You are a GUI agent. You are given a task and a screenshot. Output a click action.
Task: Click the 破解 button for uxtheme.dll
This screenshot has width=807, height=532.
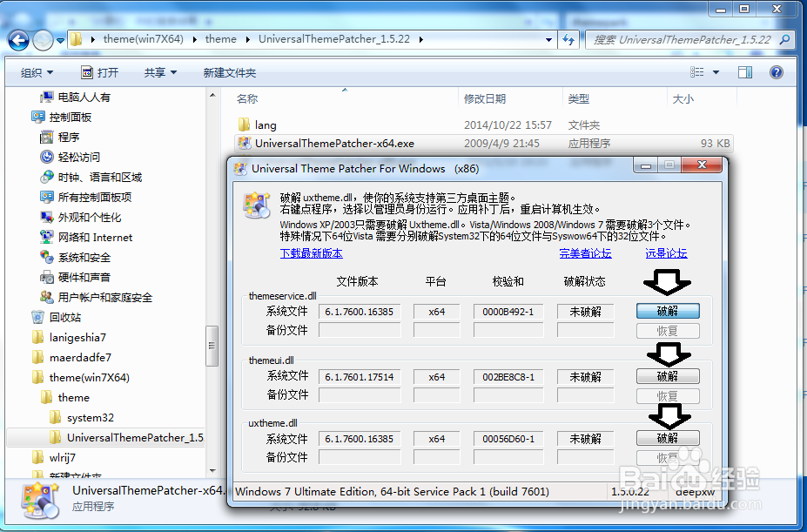pyautogui.click(x=667, y=438)
